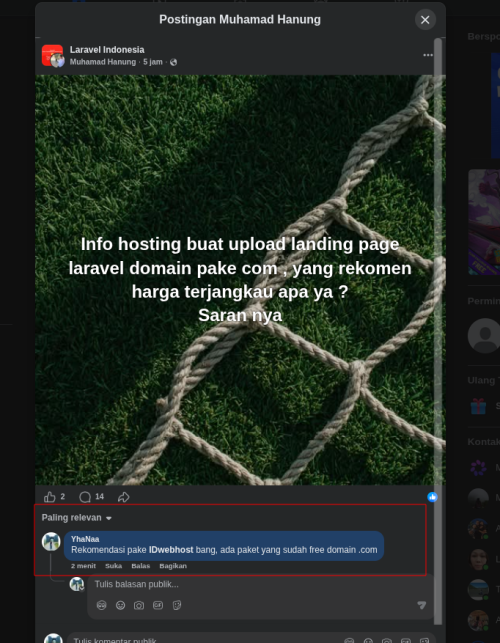Open post options three-dot menu
The image size is (500, 643).
point(428,55)
